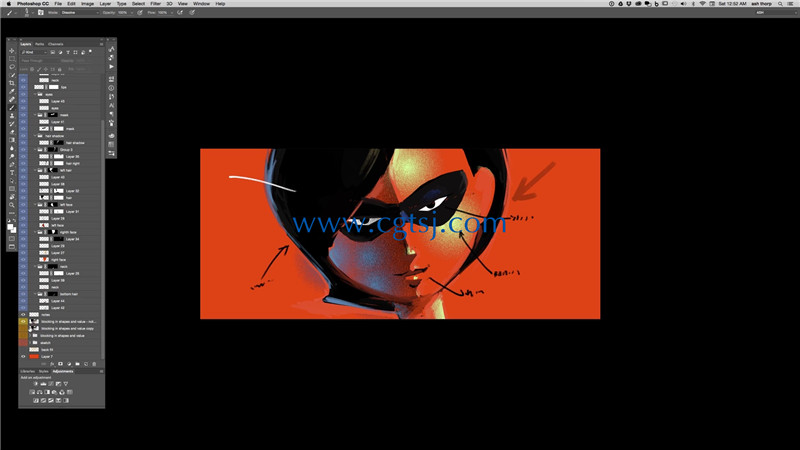This screenshot has height=450, width=800.
Task: Hide the left hair group
Action: 23,170
